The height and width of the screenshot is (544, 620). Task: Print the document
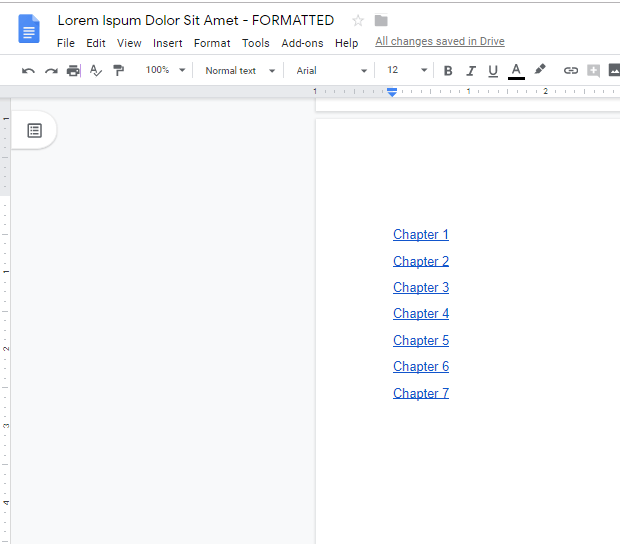tap(73, 71)
